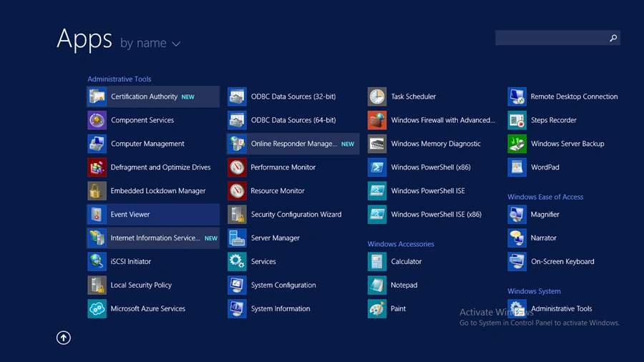Click the up arrow to return to Start
The width and height of the screenshot is (644, 362).
[64, 338]
